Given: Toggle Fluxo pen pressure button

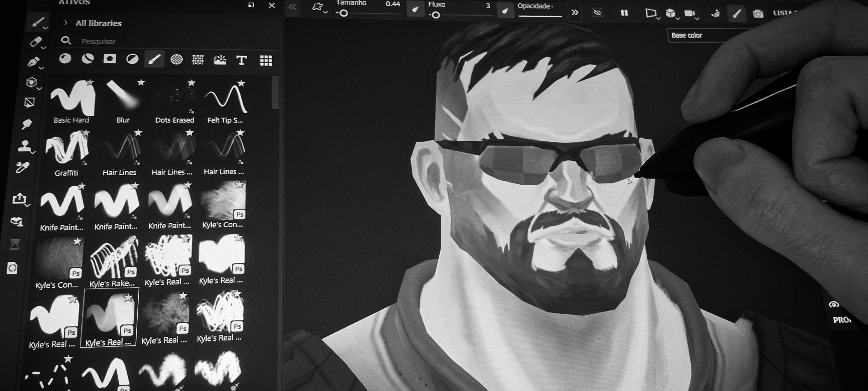Looking at the screenshot, I should pos(505,11).
